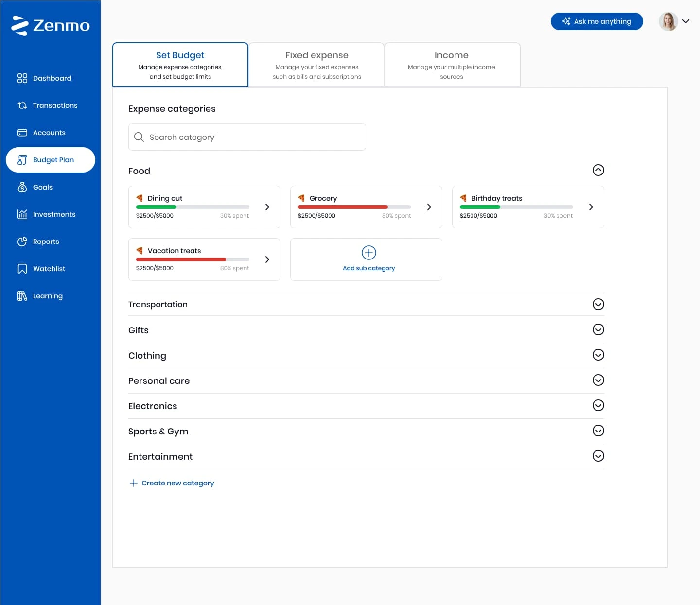
Task: Click the sparkle icon in Ask me anything
Action: pyautogui.click(x=566, y=21)
